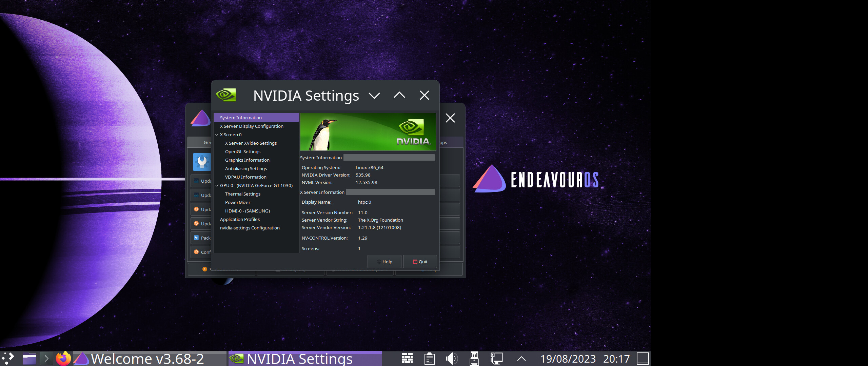Open Antialiasing Settings page
The height and width of the screenshot is (366, 868).
(x=246, y=168)
